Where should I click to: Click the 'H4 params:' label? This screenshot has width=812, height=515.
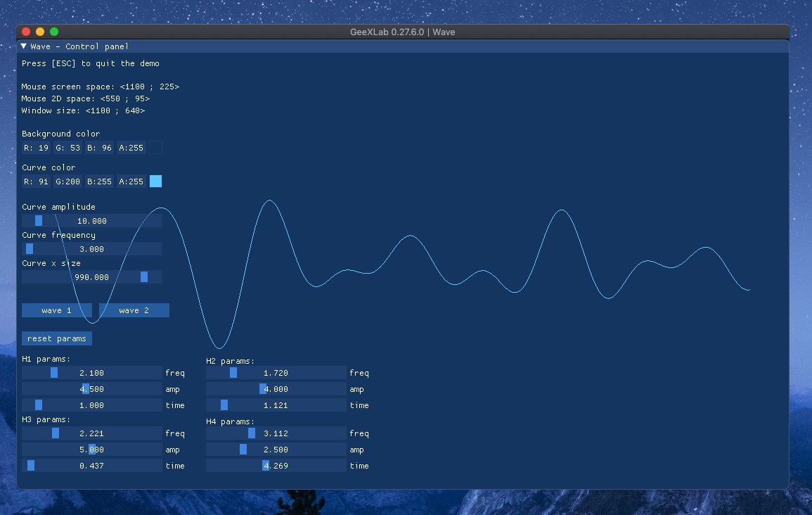(x=231, y=421)
